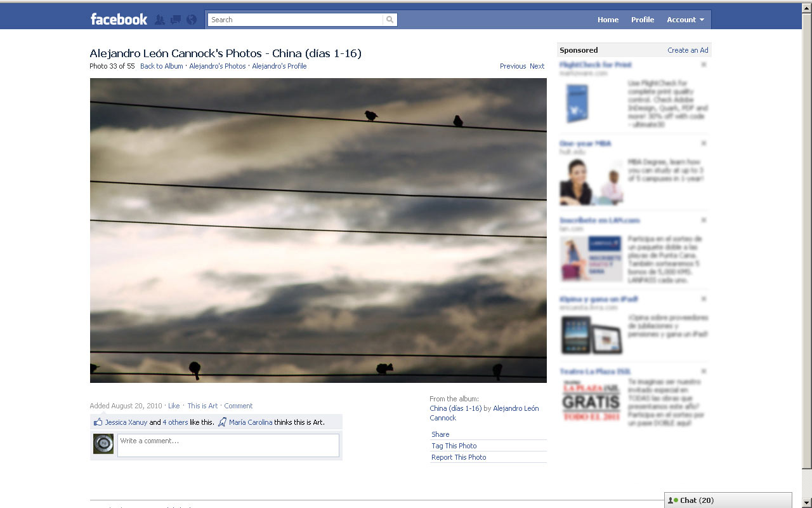This screenshot has width=812, height=508.
Task: Mark photo with This is Art
Action: coord(202,406)
